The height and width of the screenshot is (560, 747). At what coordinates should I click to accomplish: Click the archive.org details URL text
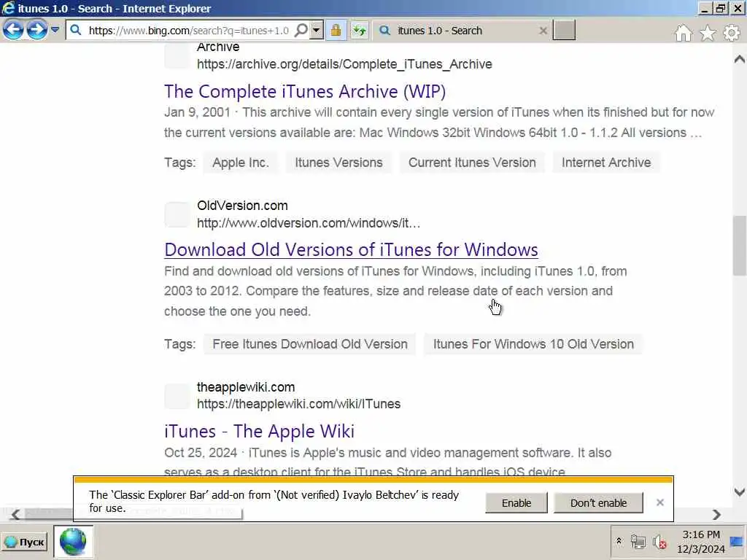tap(344, 64)
